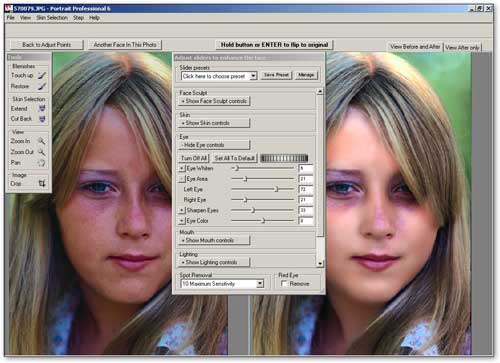
Task: Click the Left Eye value field
Action: tap(306, 189)
